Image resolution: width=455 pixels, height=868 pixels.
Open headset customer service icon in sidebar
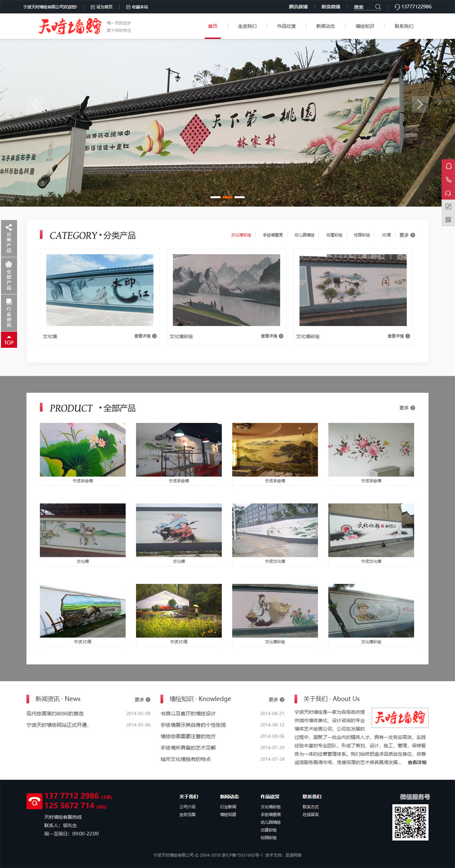click(448, 193)
